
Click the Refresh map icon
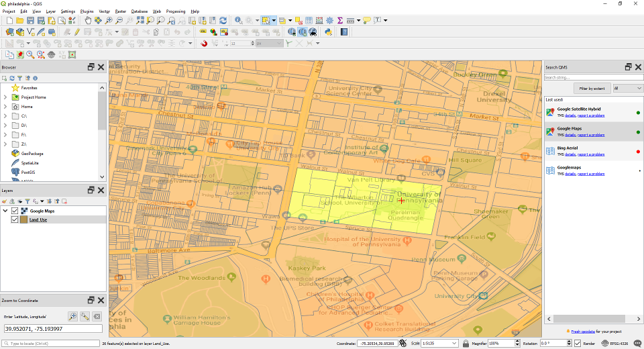click(x=223, y=21)
